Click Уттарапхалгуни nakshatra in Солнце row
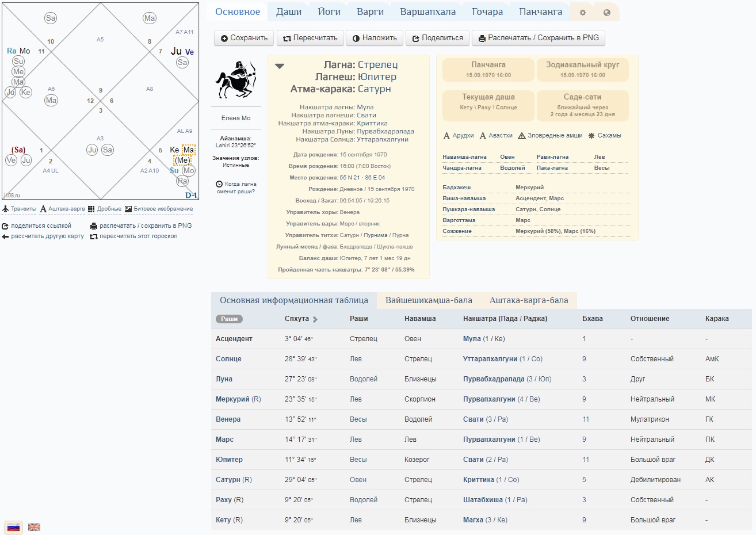The image size is (756, 535). (490, 359)
